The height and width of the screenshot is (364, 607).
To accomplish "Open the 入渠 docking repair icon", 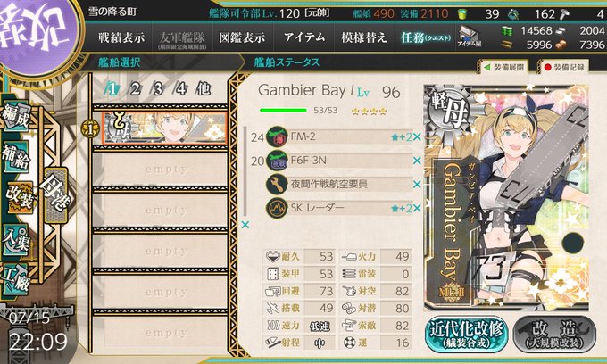I will (16, 241).
